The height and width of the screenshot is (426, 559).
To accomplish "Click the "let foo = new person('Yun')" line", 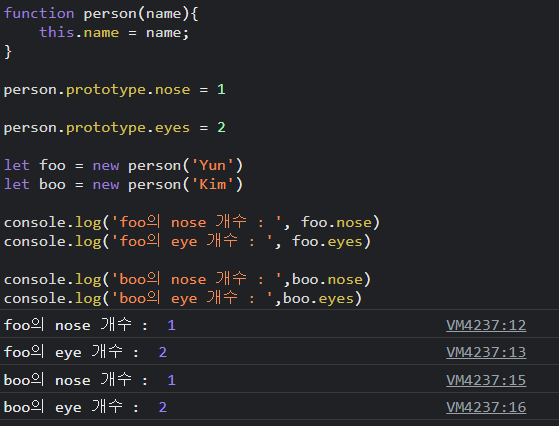I will pyautogui.click(x=123, y=166).
